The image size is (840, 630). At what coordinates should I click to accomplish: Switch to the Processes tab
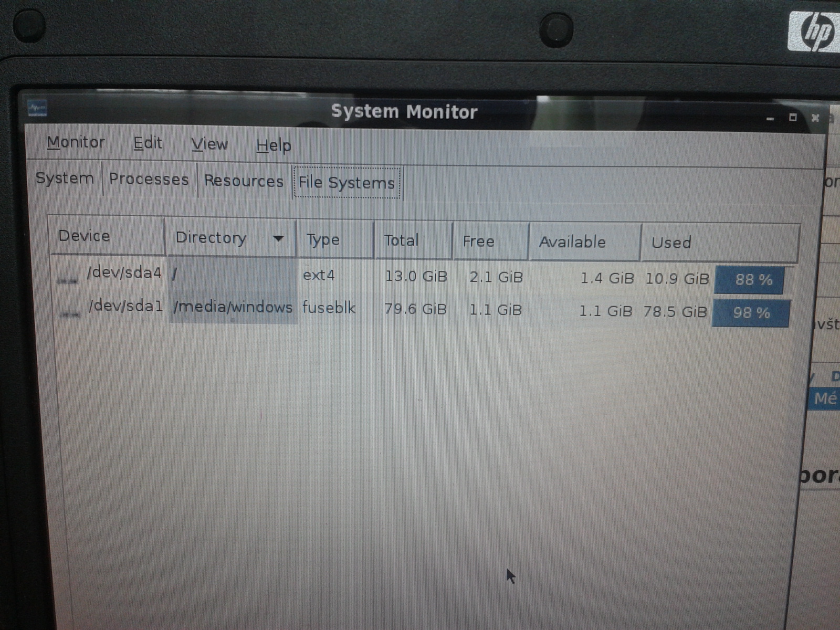click(x=149, y=180)
